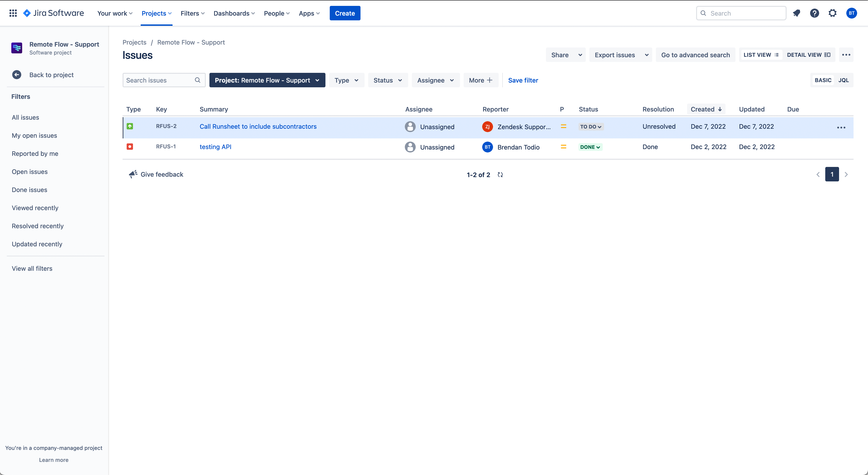Switch to Detail View
The height and width of the screenshot is (475, 868).
(x=808, y=55)
